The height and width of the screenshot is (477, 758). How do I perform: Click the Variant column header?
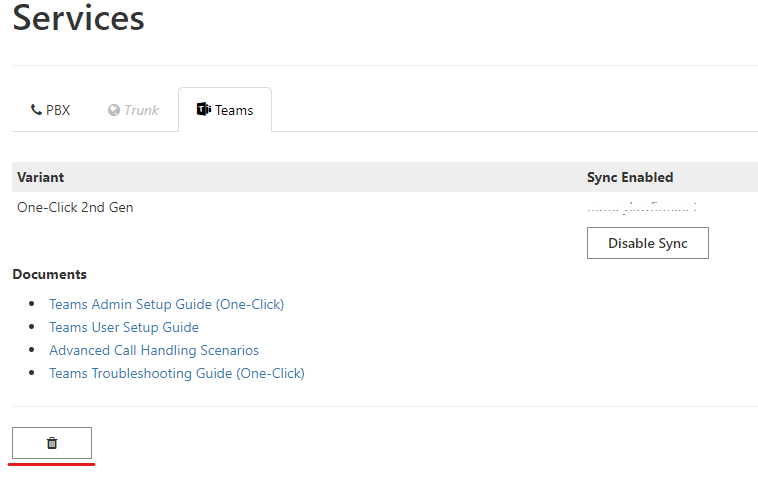pos(41,177)
